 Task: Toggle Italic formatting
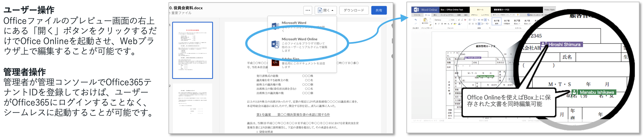(x=439, y=24)
